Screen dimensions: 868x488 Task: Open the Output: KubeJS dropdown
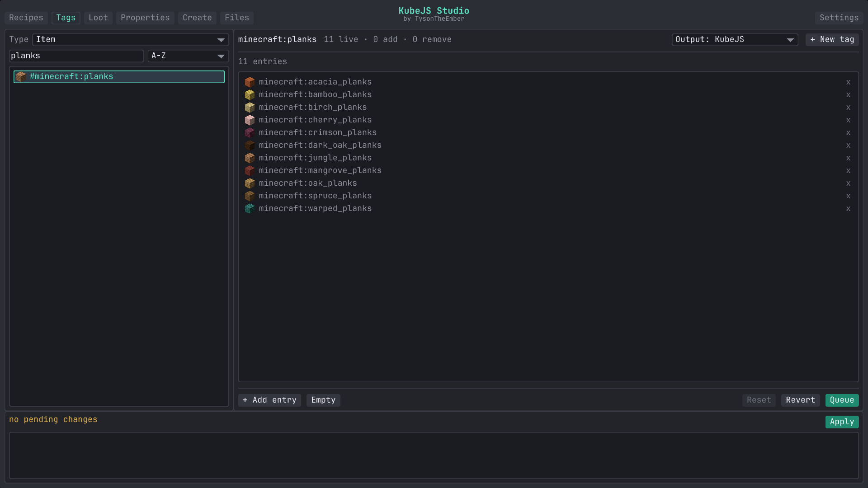735,40
